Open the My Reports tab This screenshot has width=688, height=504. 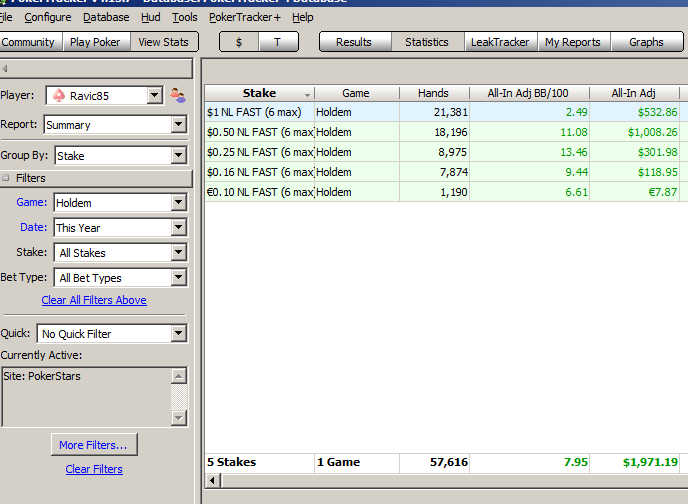click(x=573, y=42)
